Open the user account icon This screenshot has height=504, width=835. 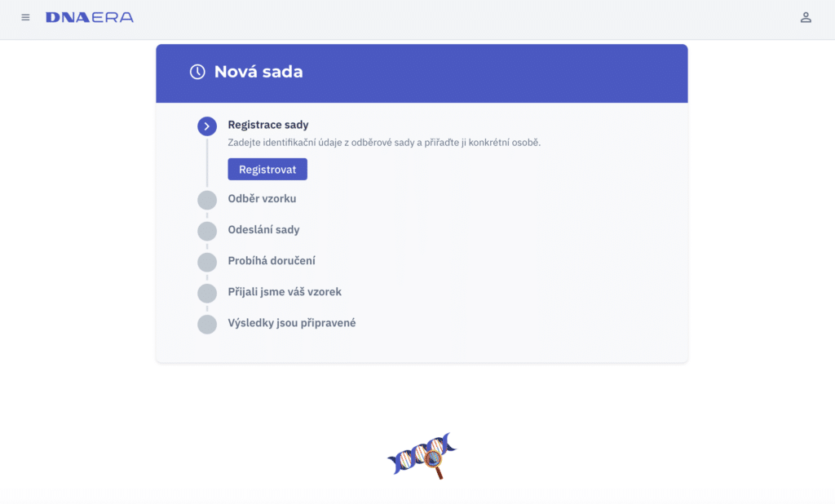click(806, 17)
